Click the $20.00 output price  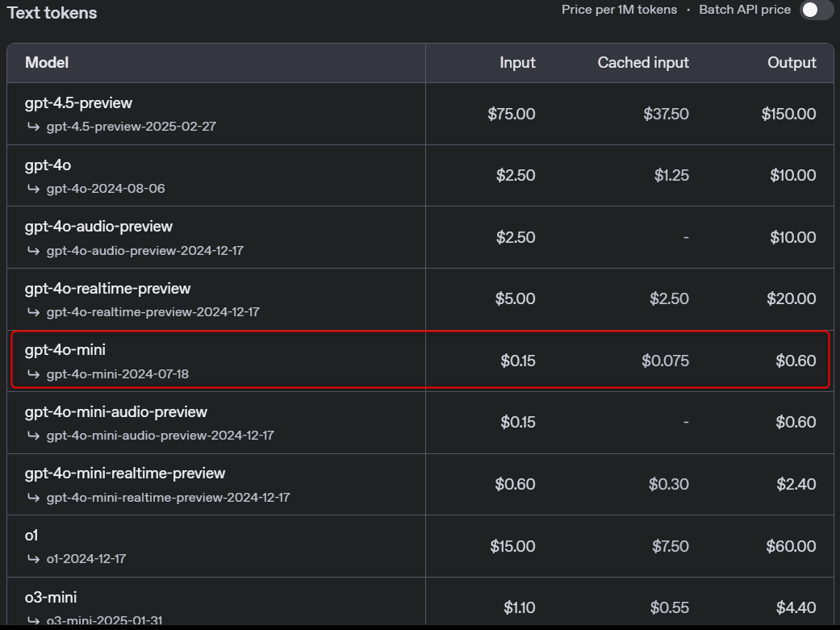(x=792, y=298)
